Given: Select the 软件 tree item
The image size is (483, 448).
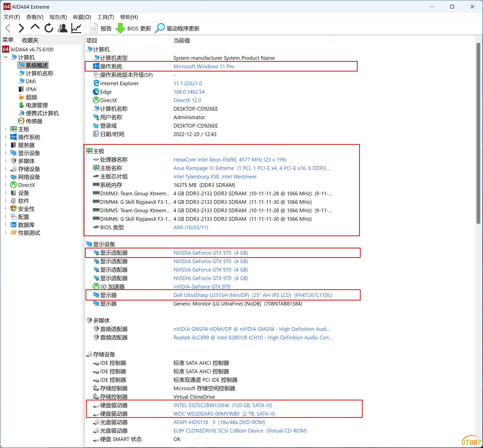Looking at the screenshot, I should point(24,201).
